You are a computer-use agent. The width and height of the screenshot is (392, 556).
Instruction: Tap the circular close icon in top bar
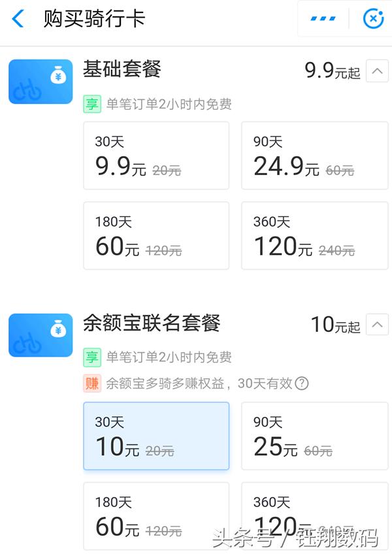tap(372, 18)
